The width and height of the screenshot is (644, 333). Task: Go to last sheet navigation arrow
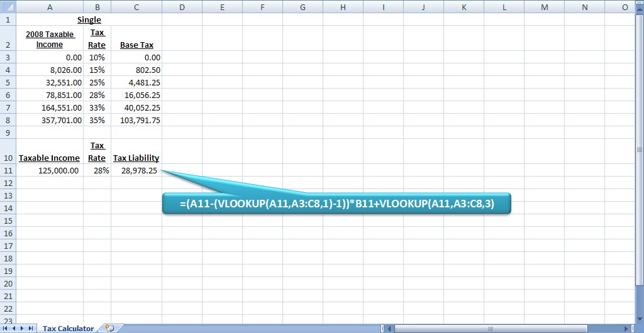(x=31, y=328)
